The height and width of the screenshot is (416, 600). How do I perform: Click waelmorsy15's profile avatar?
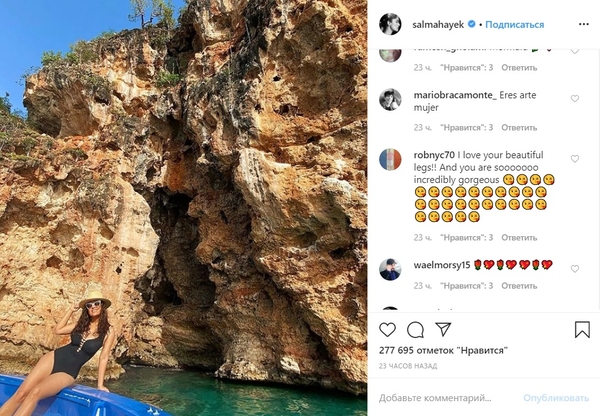pyautogui.click(x=390, y=269)
